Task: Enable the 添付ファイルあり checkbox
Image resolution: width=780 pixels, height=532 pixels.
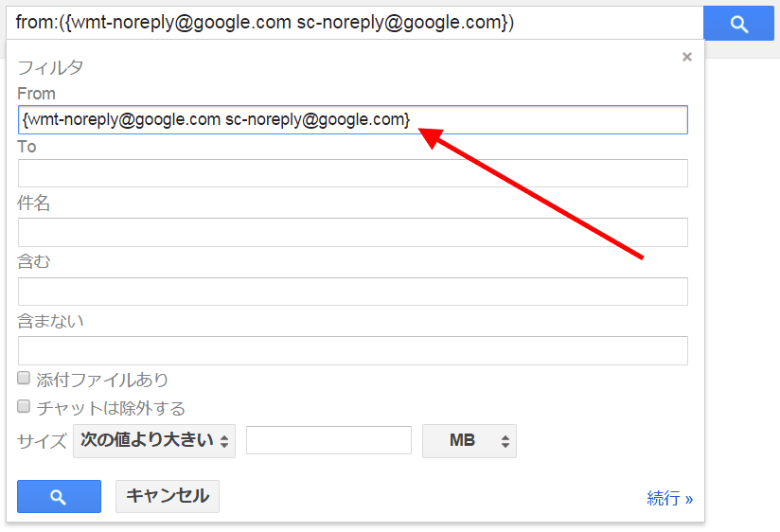Action: click(25, 379)
